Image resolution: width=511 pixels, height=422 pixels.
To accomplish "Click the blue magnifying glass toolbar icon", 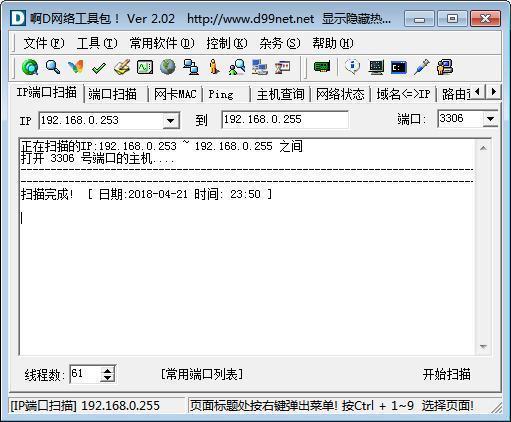I will pyautogui.click(x=53, y=67).
